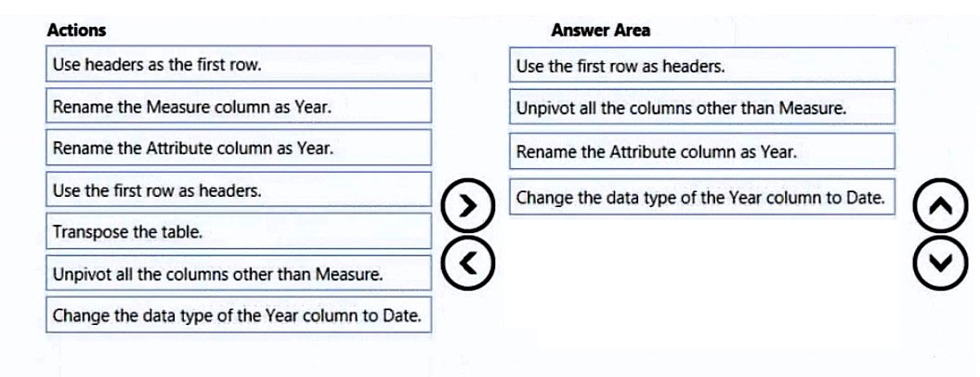Click the move-up arrow icon
Screen dimensions: 980x377
point(941,206)
